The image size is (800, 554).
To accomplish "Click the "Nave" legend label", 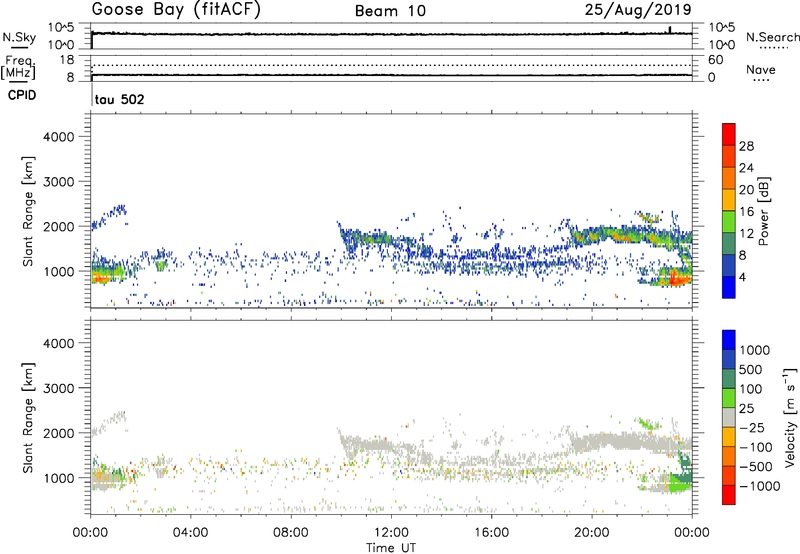I will [761, 69].
